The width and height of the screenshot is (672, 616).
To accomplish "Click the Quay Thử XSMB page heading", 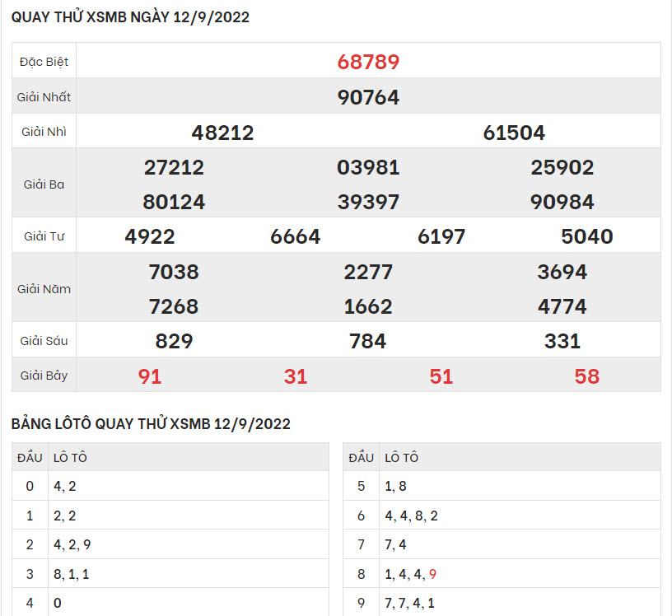I will [130, 17].
